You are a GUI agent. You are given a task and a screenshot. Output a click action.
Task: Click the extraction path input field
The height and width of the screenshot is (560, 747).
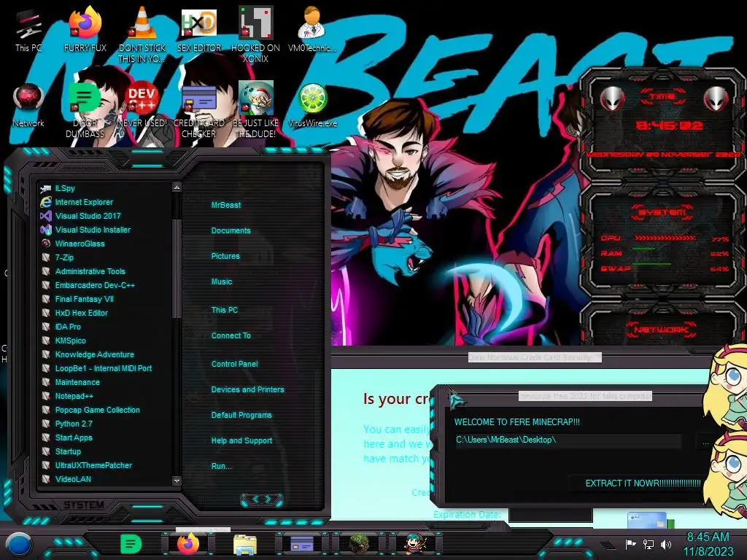coord(568,440)
